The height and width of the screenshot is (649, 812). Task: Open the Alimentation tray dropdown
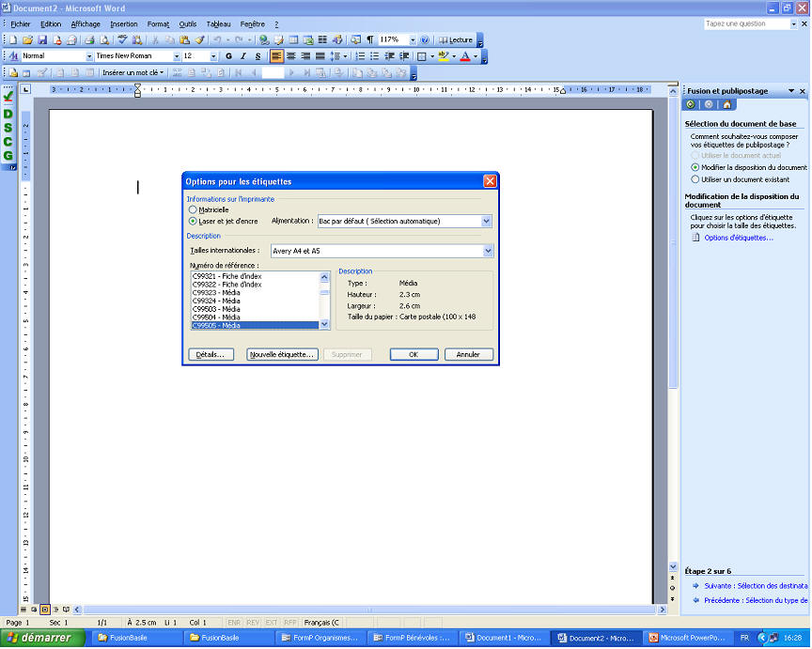click(x=486, y=222)
